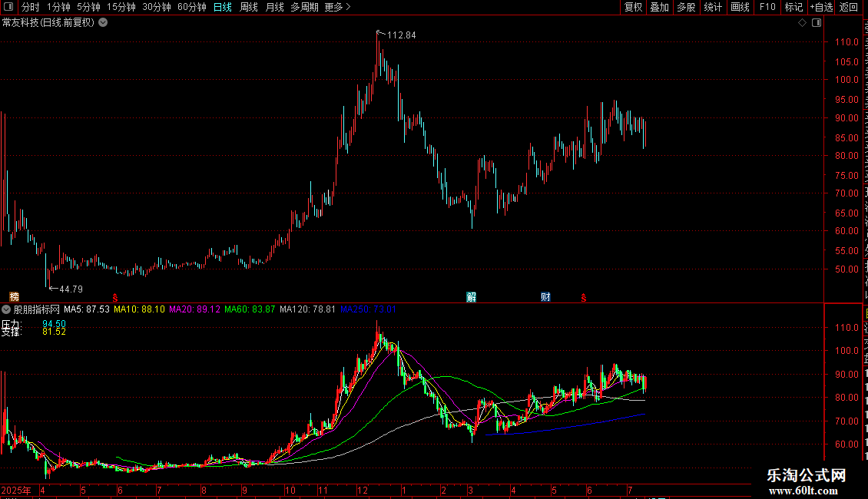Click the MA250 indicator value

(x=368, y=309)
